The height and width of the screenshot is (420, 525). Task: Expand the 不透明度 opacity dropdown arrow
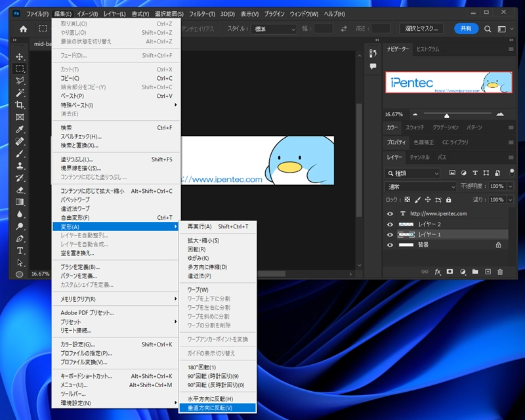coord(509,186)
